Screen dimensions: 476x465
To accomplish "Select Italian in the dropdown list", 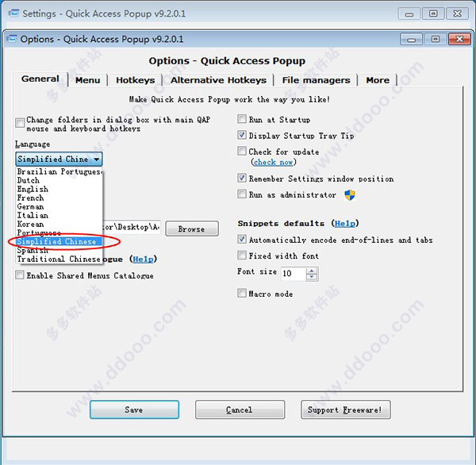I will (59, 215).
